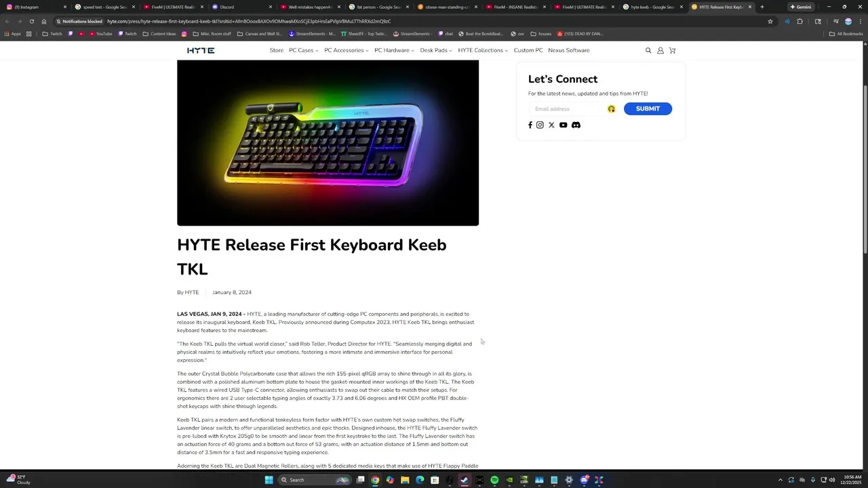Expand the PC Cases dropdown menu

303,50
